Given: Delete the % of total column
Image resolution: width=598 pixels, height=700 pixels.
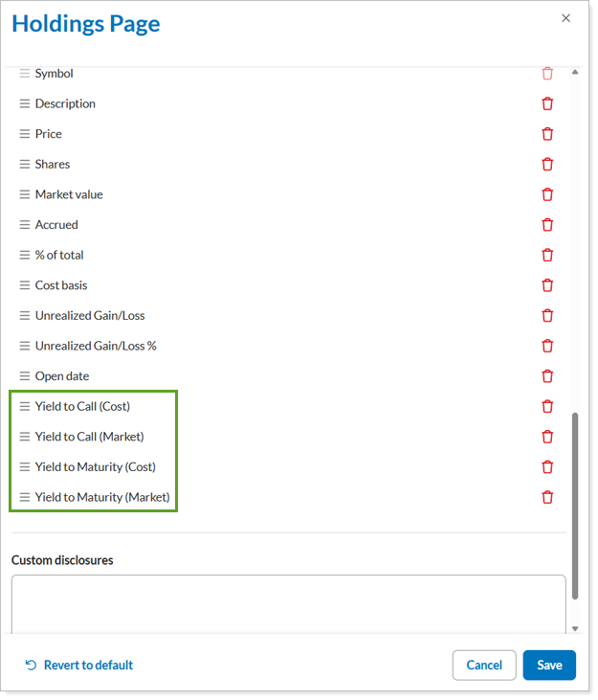Looking at the screenshot, I should coord(547,255).
